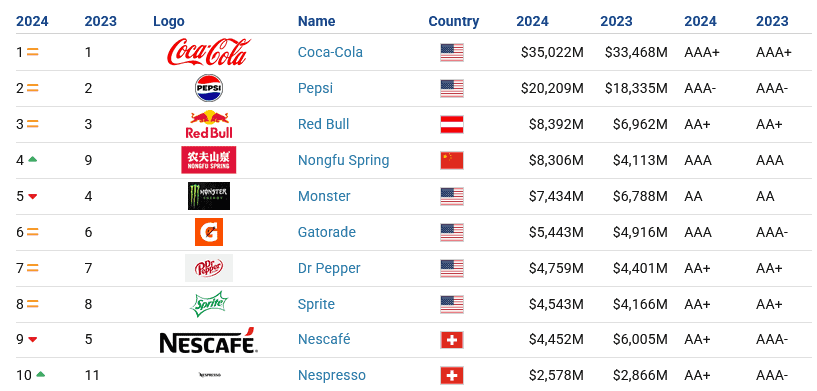Click Swiss flag in Nescafé row

(x=452, y=340)
